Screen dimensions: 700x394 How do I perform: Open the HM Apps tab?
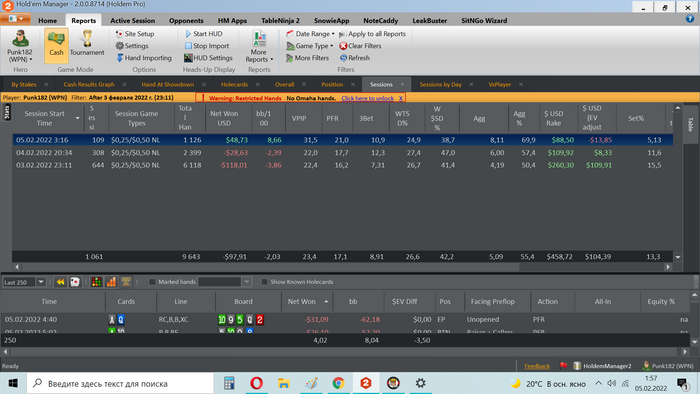[x=232, y=21]
